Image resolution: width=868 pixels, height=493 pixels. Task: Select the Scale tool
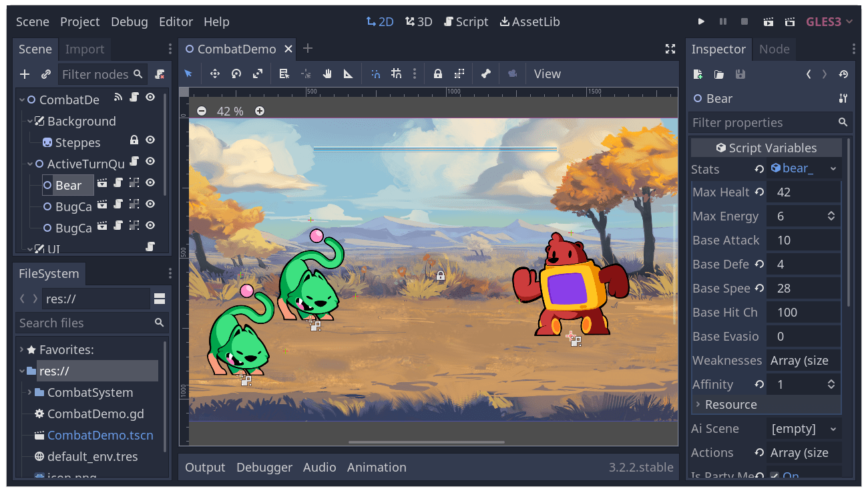[258, 73]
